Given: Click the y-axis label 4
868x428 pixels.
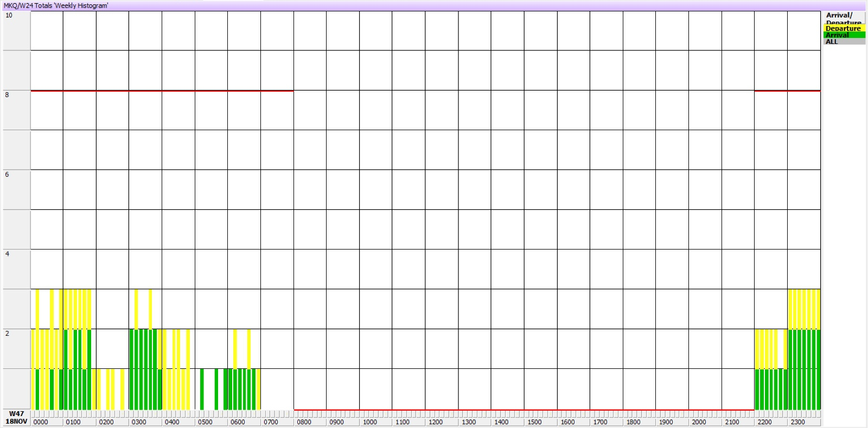Looking at the screenshot, I should 7,254.
